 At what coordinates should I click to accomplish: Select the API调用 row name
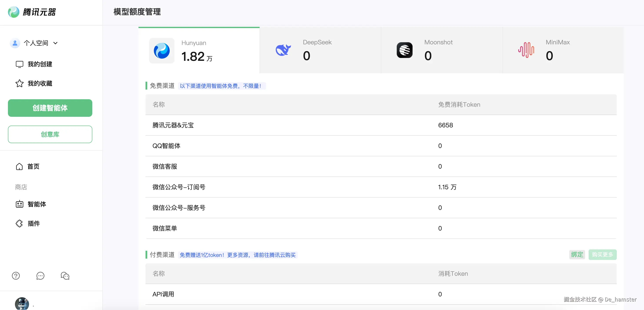click(x=163, y=294)
